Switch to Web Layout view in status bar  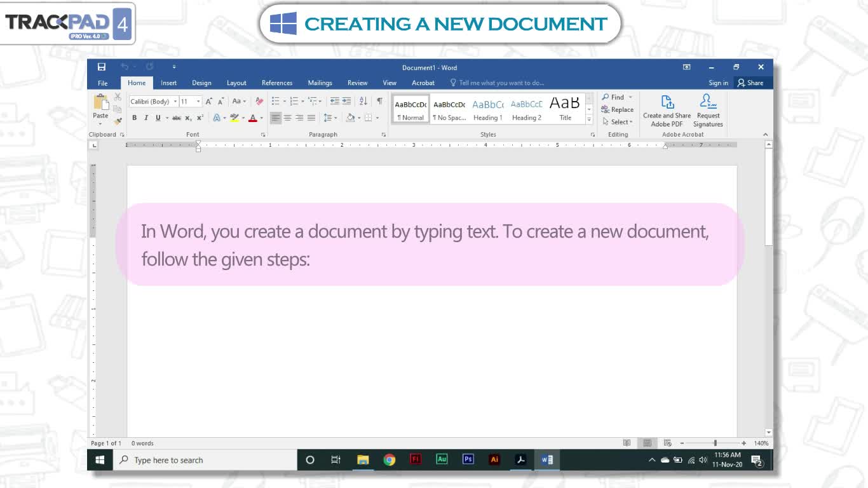point(668,443)
